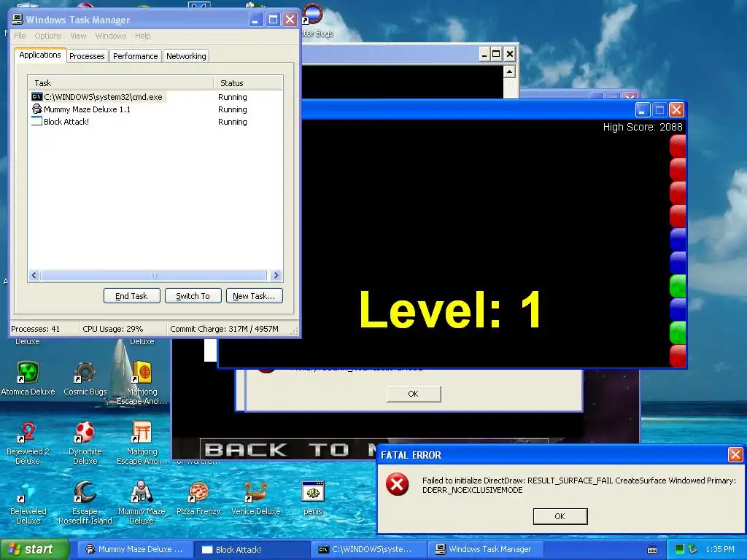747x560 pixels.
Task: Click the 1:35 PM taskbar clock
Action: coord(720,549)
